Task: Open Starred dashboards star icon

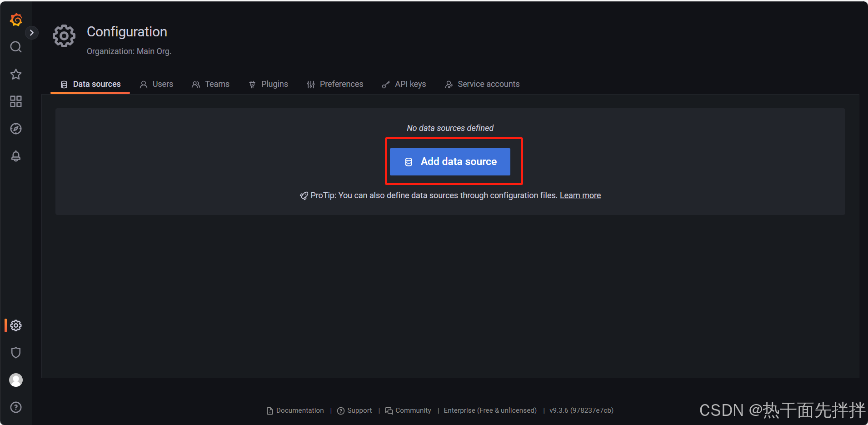Action: coord(16,74)
